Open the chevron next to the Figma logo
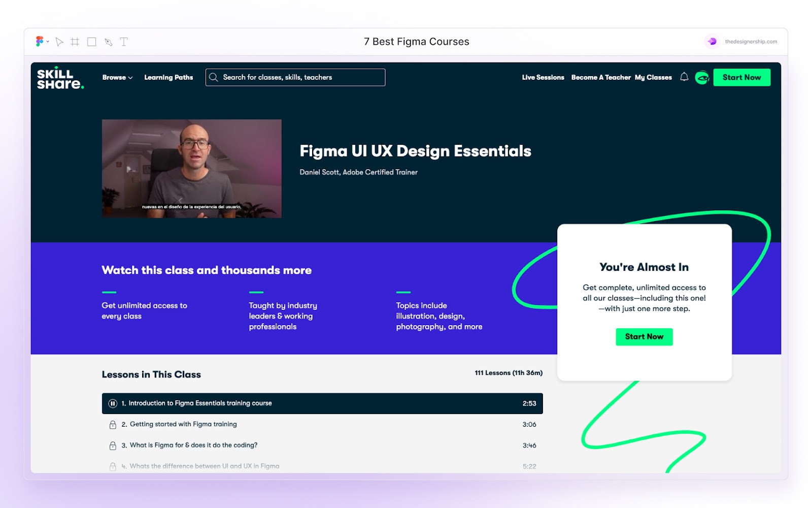The image size is (812, 508). pyautogui.click(x=48, y=41)
